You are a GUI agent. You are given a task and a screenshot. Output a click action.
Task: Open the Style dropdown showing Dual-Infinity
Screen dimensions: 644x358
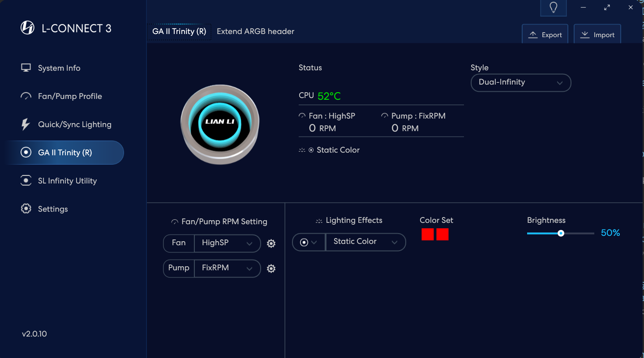(521, 83)
